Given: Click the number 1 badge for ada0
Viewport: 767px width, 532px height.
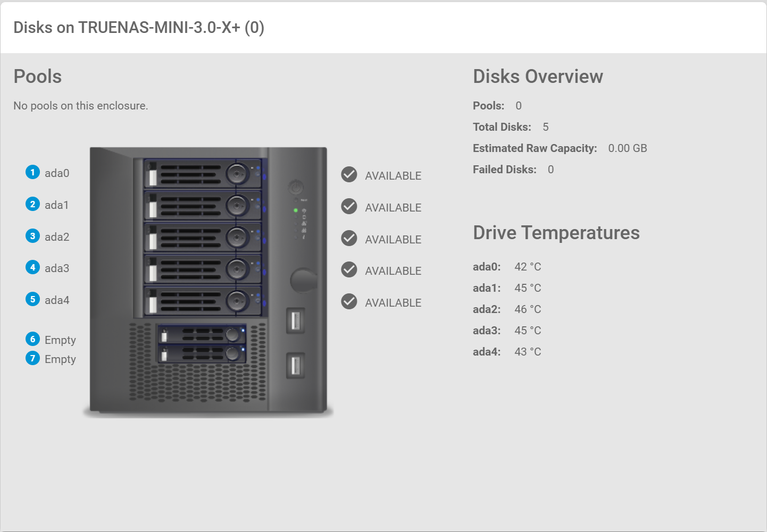Looking at the screenshot, I should point(32,172).
